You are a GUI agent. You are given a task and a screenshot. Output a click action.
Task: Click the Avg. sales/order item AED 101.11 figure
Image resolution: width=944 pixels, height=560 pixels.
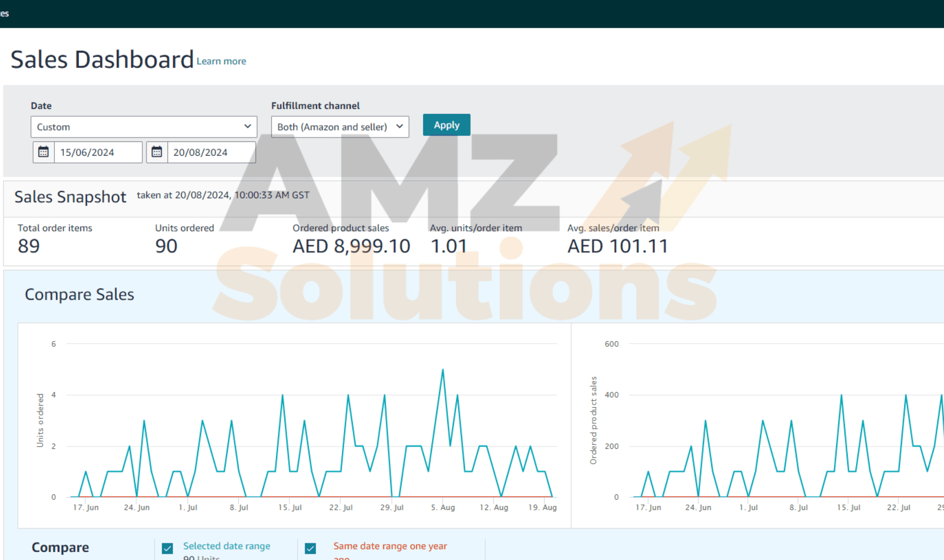click(x=617, y=246)
